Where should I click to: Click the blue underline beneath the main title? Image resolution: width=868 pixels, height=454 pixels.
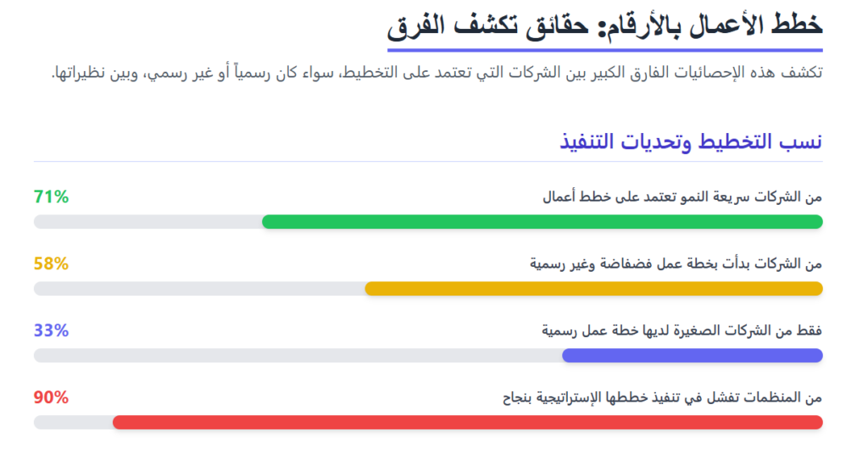605,50
